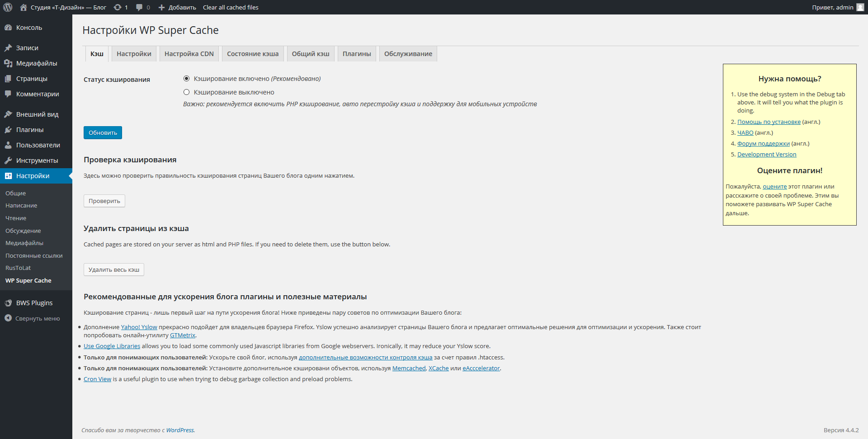
Task: Click the Медиафайлы media icon in sidebar
Action: tap(8, 63)
